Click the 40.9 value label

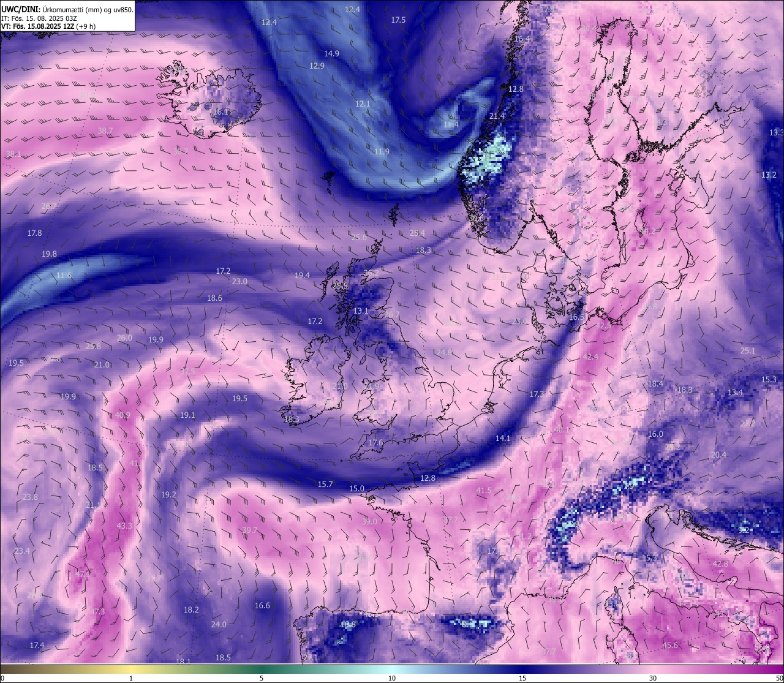pos(123,415)
